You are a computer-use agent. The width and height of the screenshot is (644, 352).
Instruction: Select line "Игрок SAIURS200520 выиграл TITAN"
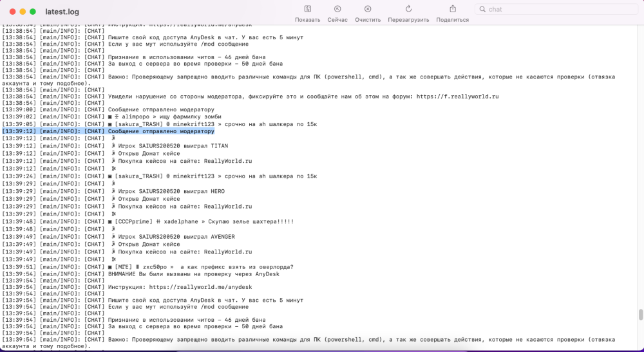(x=115, y=146)
